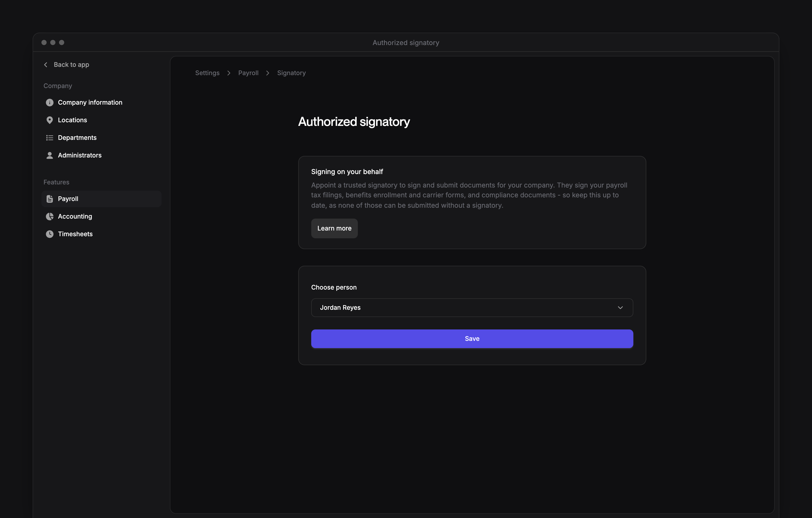Click the Signing on your behalf heading
This screenshot has height=518, width=812.
[x=347, y=172]
